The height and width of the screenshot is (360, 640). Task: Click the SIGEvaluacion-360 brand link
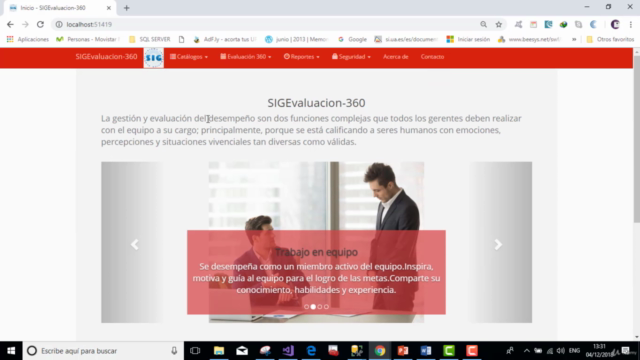(x=106, y=57)
